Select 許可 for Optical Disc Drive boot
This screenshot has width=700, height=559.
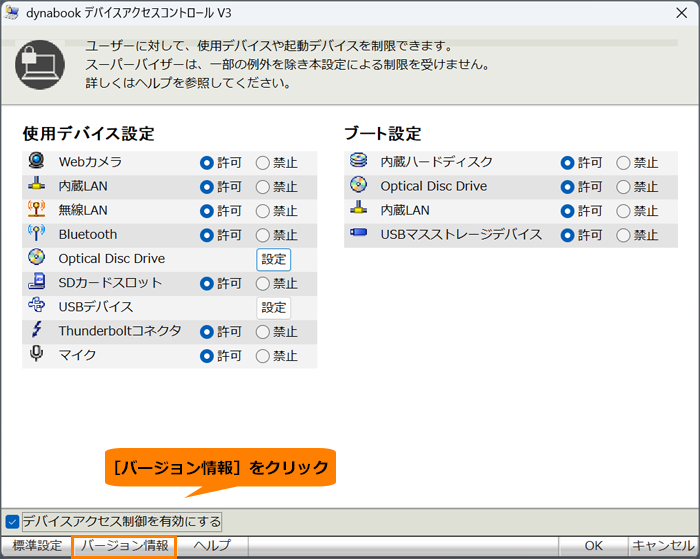(x=567, y=187)
